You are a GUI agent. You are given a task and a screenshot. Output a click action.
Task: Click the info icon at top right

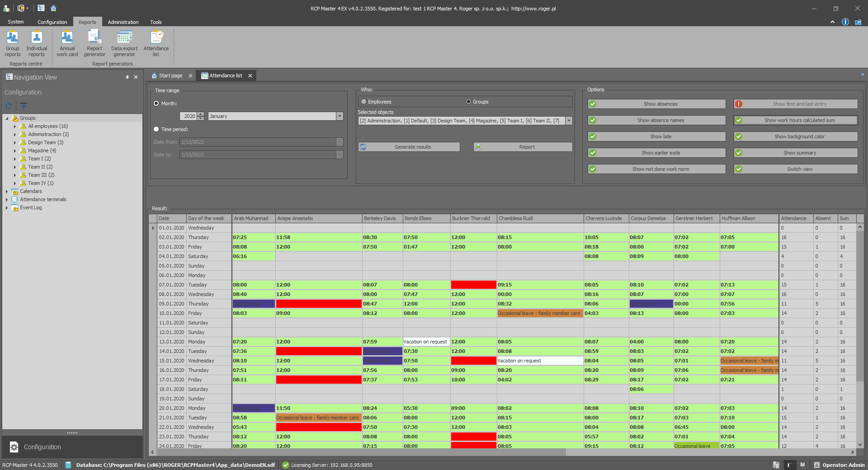(x=845, y=22)
